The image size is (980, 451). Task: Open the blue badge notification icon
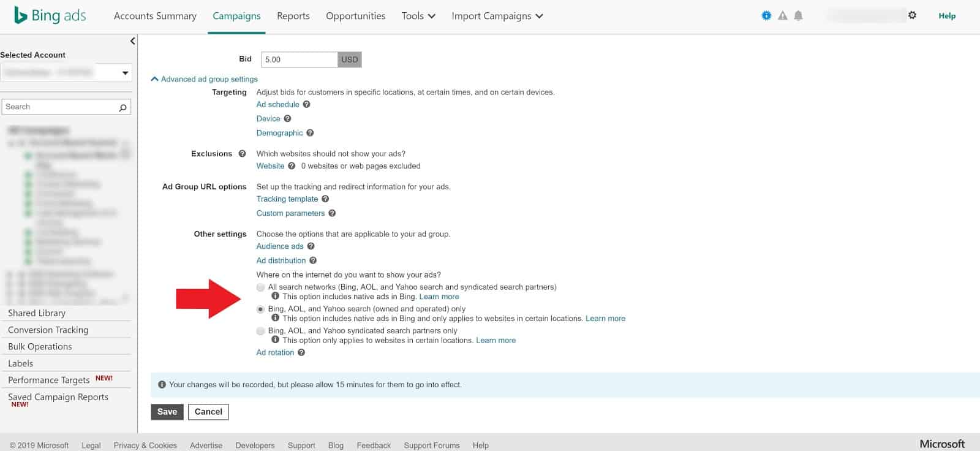(x=766, y=16)
